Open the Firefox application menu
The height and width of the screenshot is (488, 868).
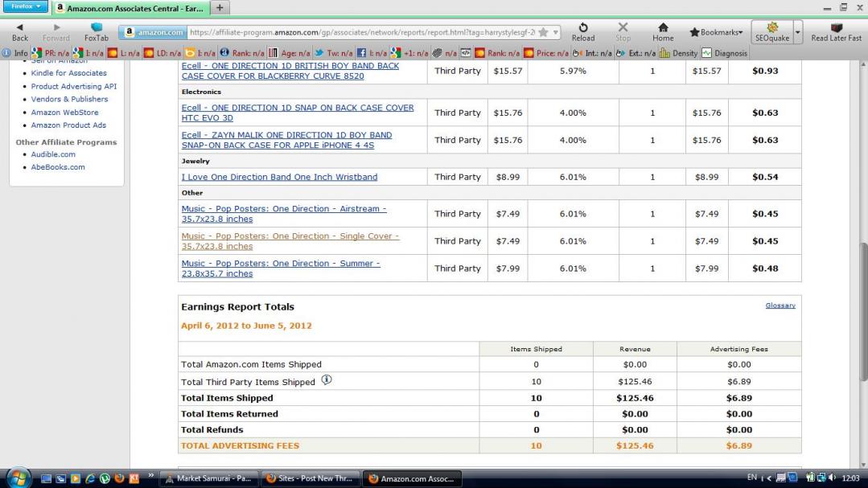(25, 6)
